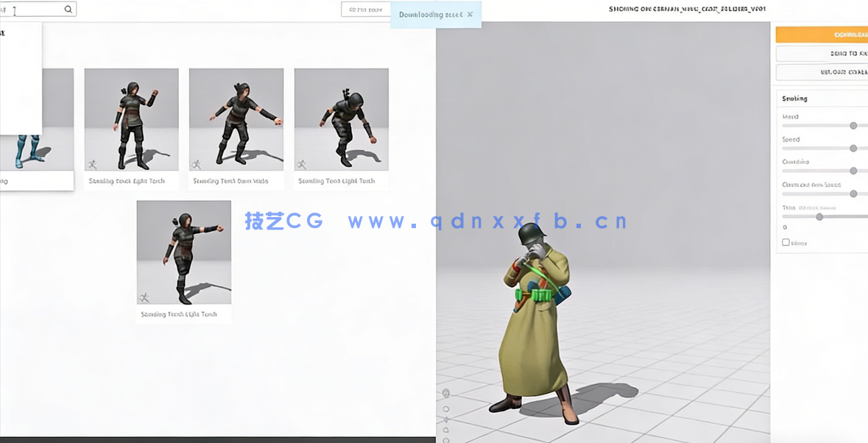The height and width of the screenshot is (443, 868).
Task: Click the Trim slider handle
Action: 819,216
